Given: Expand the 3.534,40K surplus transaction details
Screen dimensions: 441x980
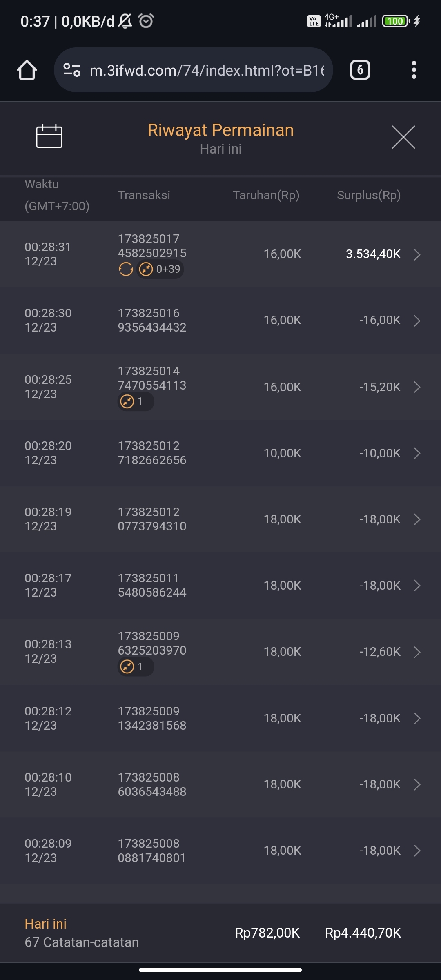Looking at the screenshot, I should point(417,254).
